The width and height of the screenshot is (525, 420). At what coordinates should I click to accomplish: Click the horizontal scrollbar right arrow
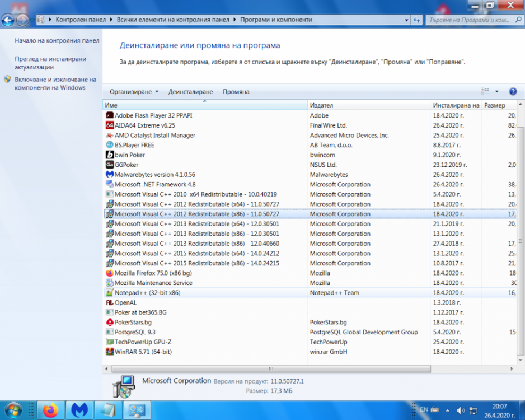coord(512,368)
